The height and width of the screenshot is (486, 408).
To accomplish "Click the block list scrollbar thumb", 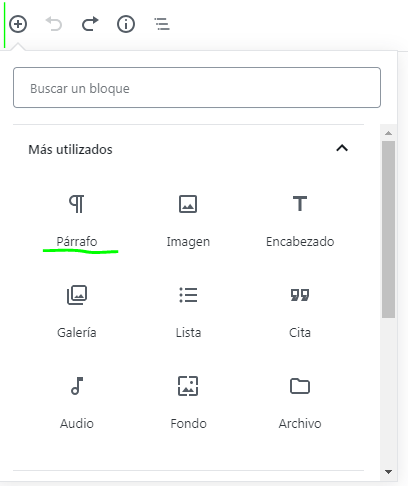I will 388,229.
